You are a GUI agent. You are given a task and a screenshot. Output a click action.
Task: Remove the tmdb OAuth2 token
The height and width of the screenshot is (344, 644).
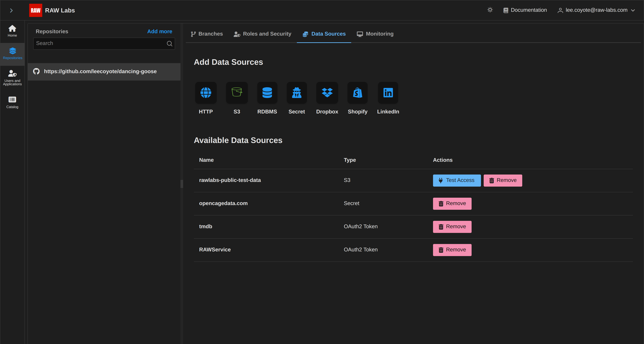[452, 227]
